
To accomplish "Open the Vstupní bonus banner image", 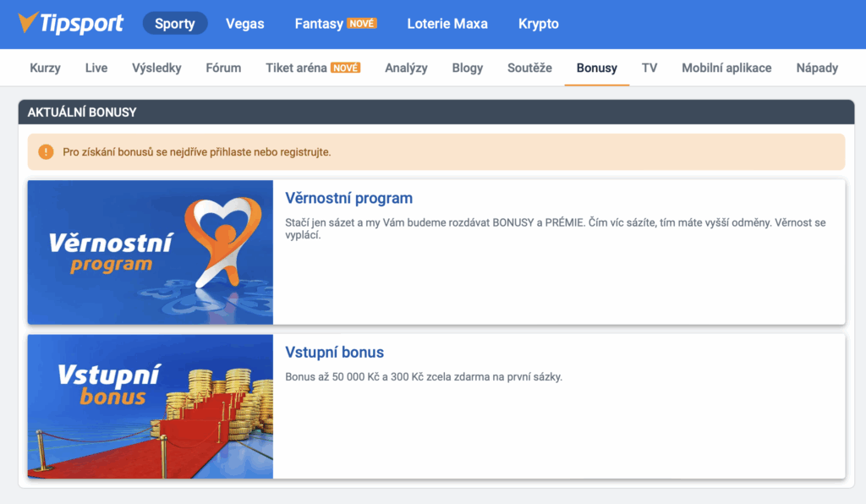I will pyautogui.click(x=150, y=407).
